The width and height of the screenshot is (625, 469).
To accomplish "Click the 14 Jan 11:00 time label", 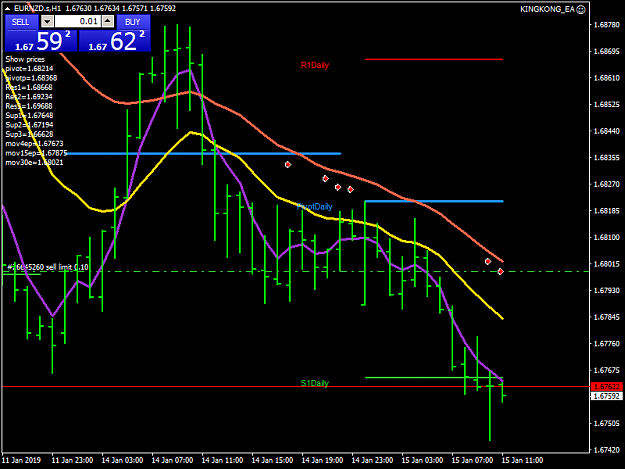I will pos(222,460).
